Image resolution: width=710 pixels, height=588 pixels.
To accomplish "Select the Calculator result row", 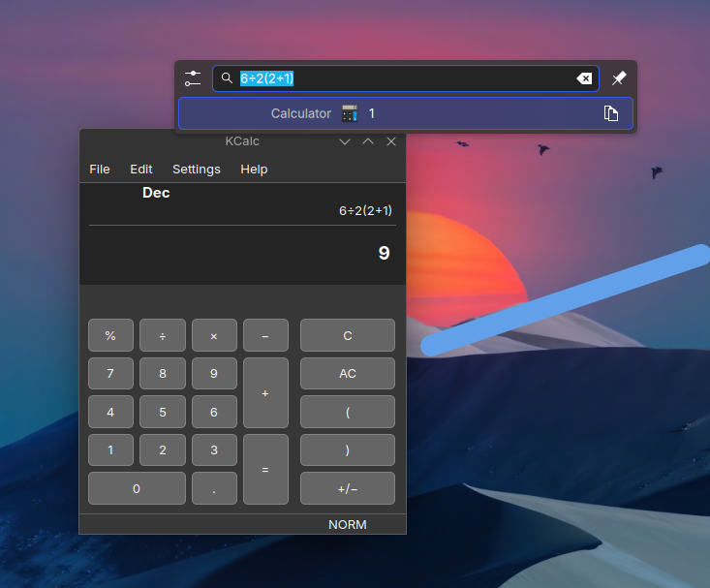I will [x=406, y=113].
